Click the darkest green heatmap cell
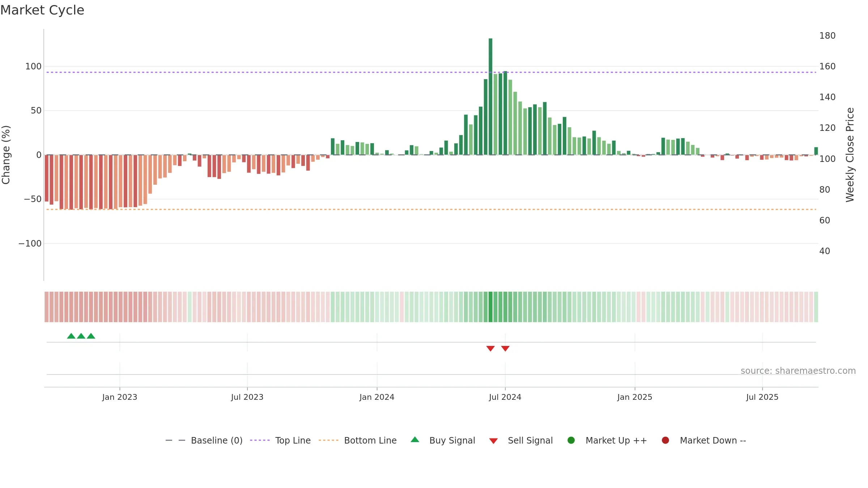The height and width of the screenshot is (488, 868). coord(490,307)
